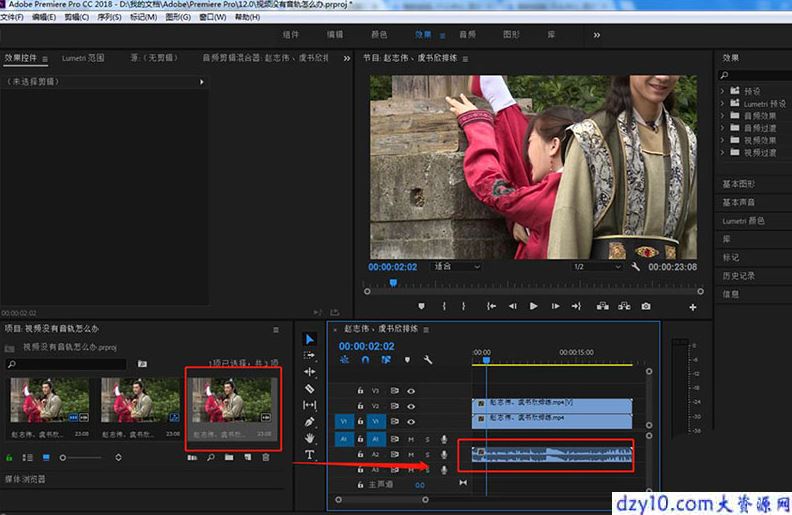The image size is (792, 515).
Task: Select the Razor tool in timeline toolbar
Action: coord(310,389)
